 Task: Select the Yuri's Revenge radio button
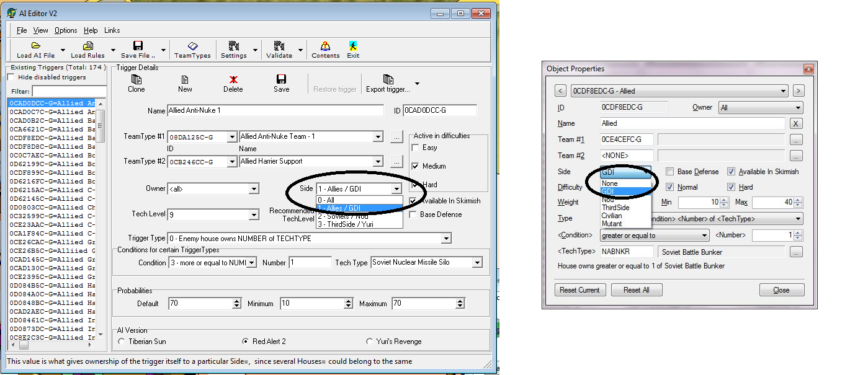(370, 342)
